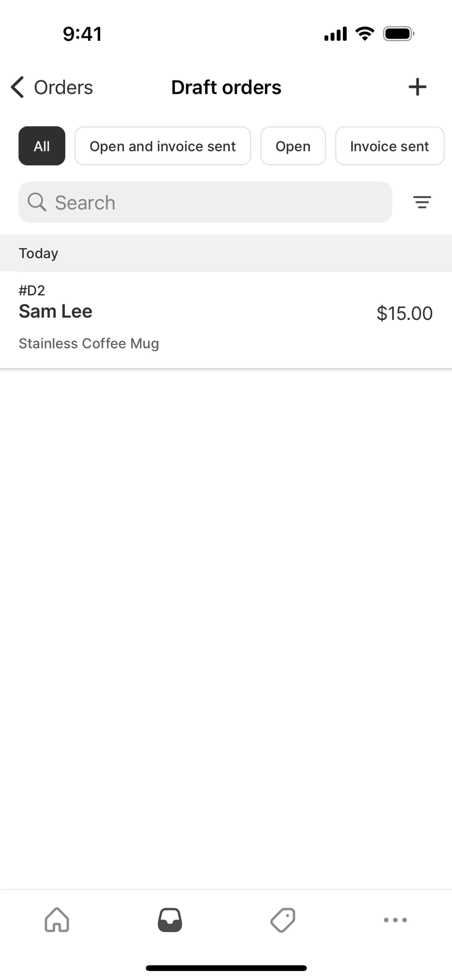Tap the Stainless Coffee Mug line item

point(89,343)
